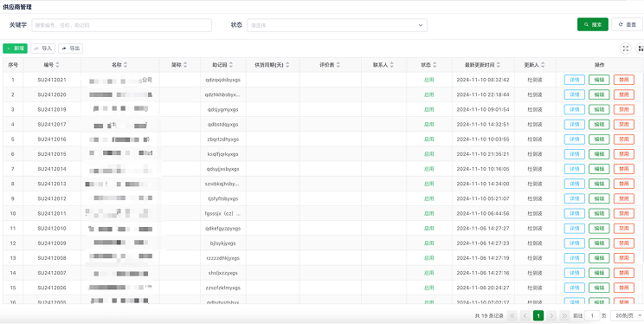
Task: Click the 前往 page number input
Action: [x=592, y=316]
